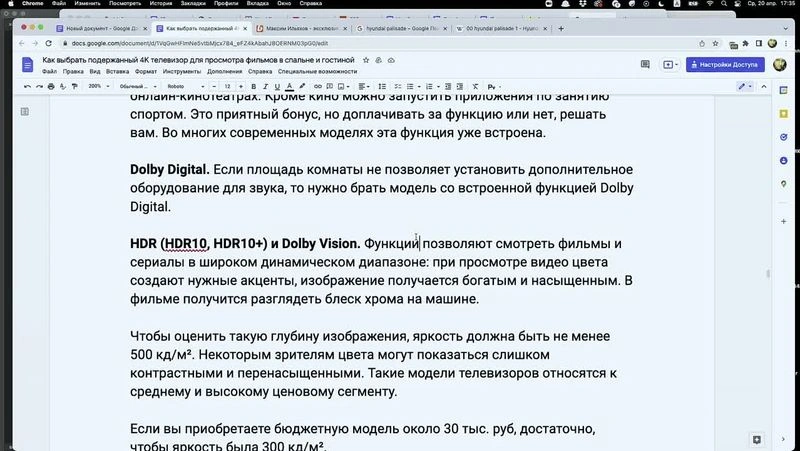Click the Explore button at bottom right

coord(757,439)
